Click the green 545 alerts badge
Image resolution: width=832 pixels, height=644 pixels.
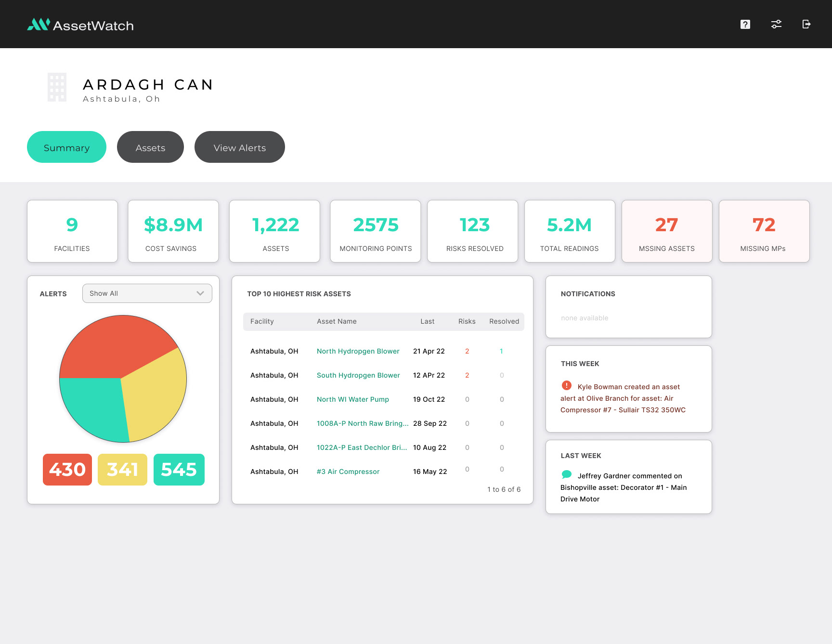point(179,470)
